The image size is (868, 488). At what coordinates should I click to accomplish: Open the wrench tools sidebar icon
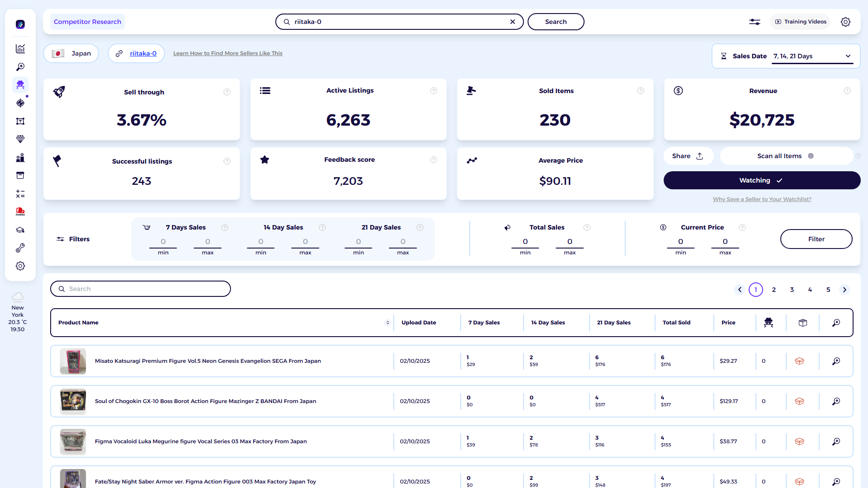[x=20, y=248]
